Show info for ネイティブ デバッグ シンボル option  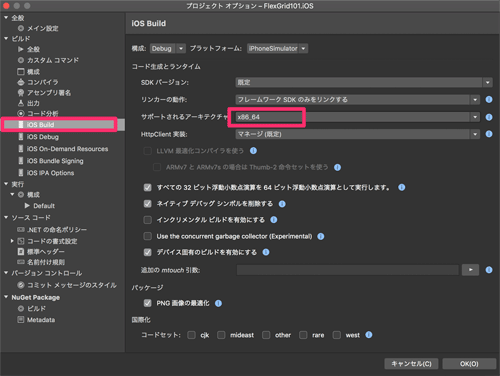(282, 204)
